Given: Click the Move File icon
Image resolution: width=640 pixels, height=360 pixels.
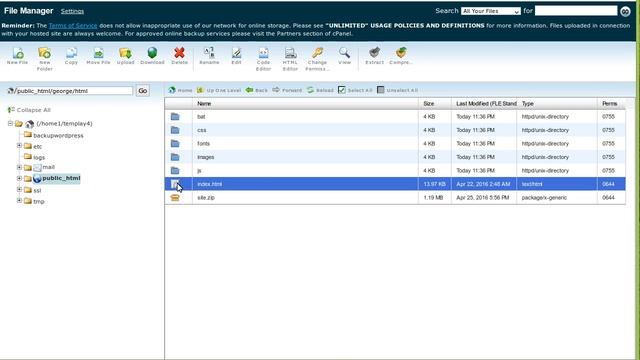Looking at the screenshot, I should (x=98, y=56).
